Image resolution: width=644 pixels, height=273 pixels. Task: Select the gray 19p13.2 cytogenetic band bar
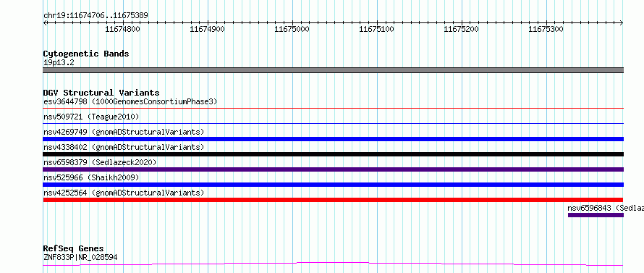coord(333,70)
